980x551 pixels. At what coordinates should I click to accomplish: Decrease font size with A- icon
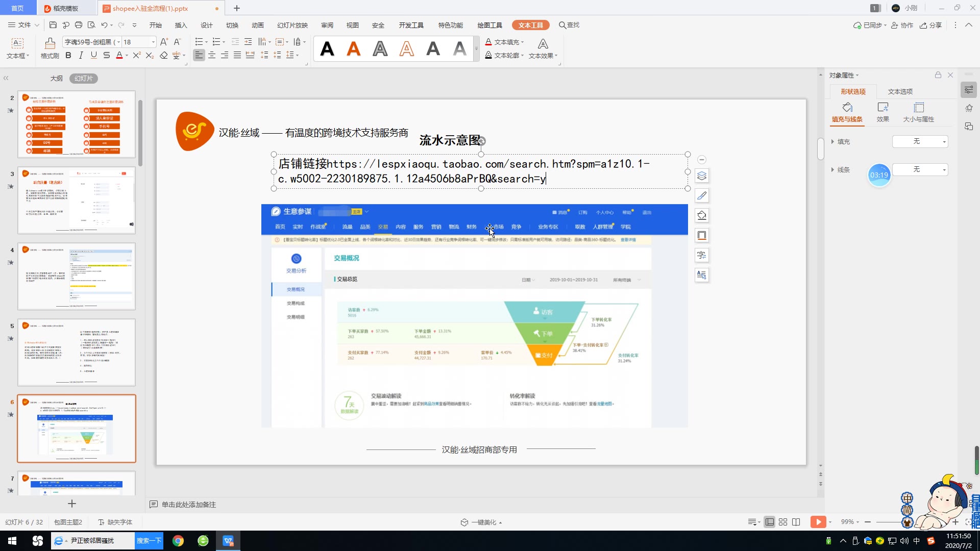pyautogui.click(x=177, y=42)
